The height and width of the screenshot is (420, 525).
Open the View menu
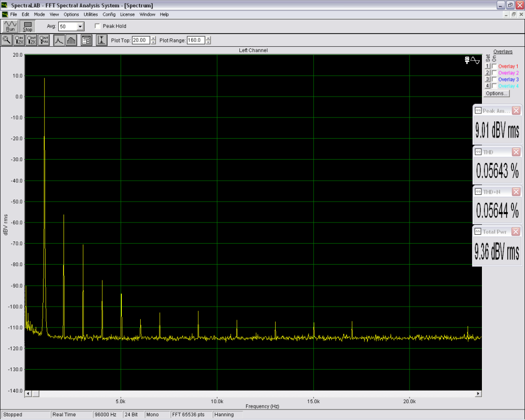point(54,14)
